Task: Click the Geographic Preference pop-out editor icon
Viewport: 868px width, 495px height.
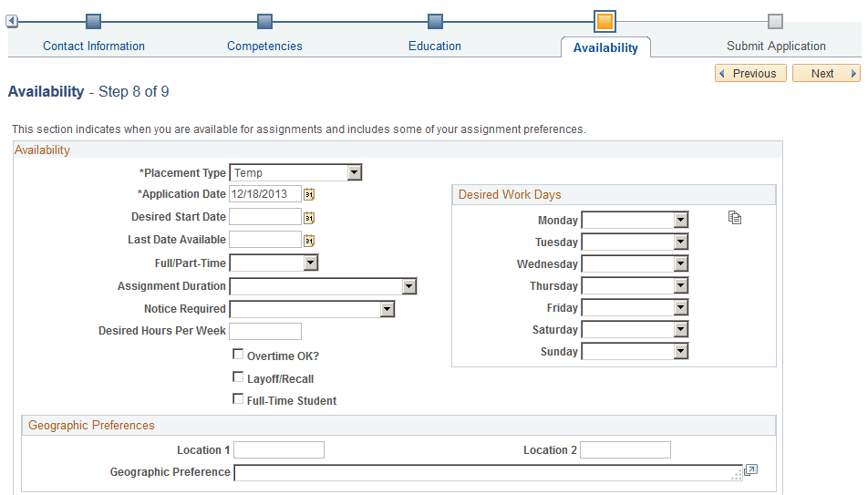Action: click(750, 470)
